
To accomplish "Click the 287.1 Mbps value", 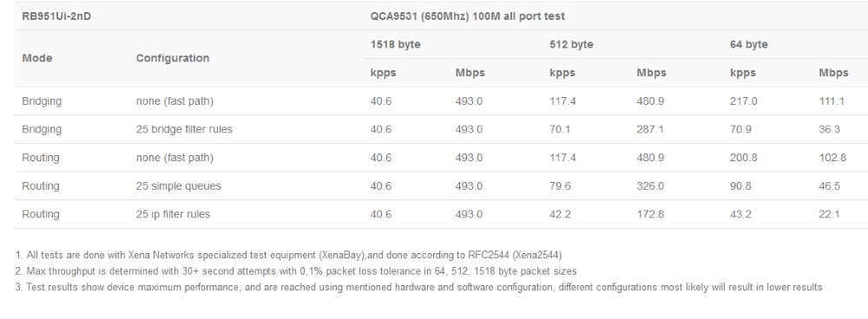I will click(650, 129).
